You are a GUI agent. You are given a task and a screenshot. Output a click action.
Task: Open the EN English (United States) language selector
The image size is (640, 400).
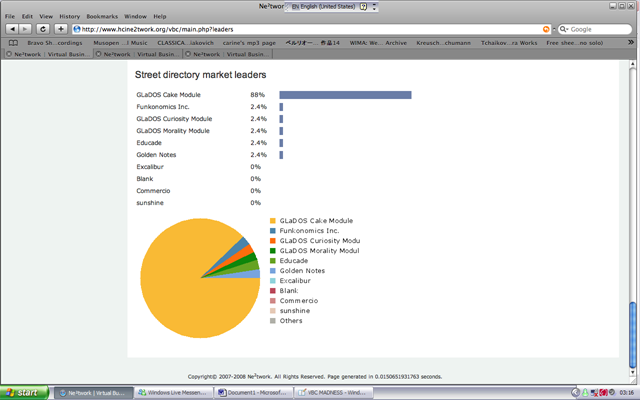pos(323,7)
